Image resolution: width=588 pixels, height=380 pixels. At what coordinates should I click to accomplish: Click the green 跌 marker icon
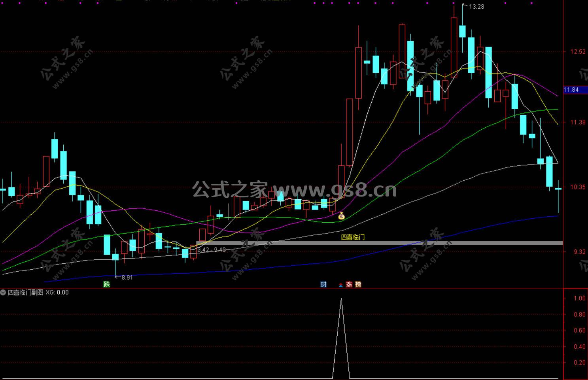106,284
